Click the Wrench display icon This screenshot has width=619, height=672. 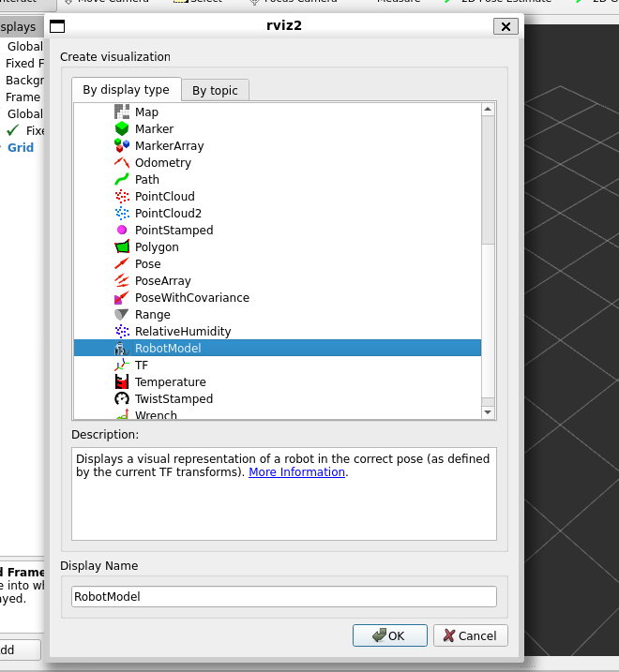pos(122,413)
